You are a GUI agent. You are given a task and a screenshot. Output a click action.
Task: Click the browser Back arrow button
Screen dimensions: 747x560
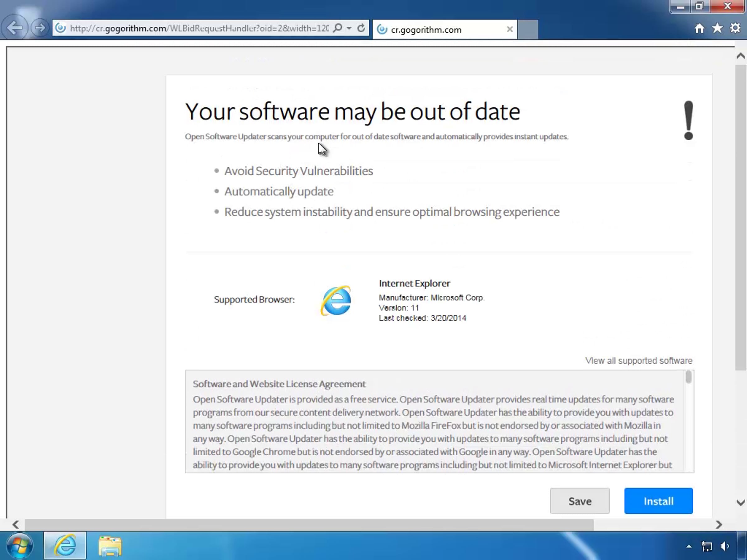pyautogui.click(x=15, y=28)
